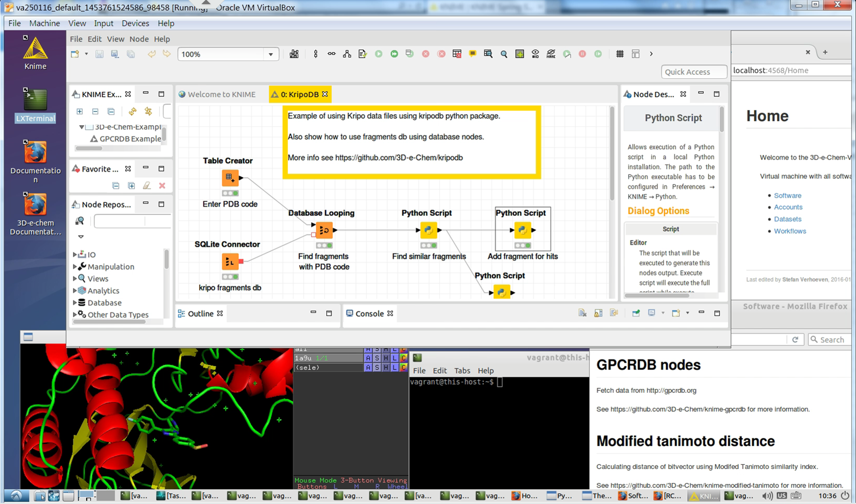Screen dimensions: 856x504
Task: Switch to the Welcome to KNIME tab
Action: click(218, 94)
